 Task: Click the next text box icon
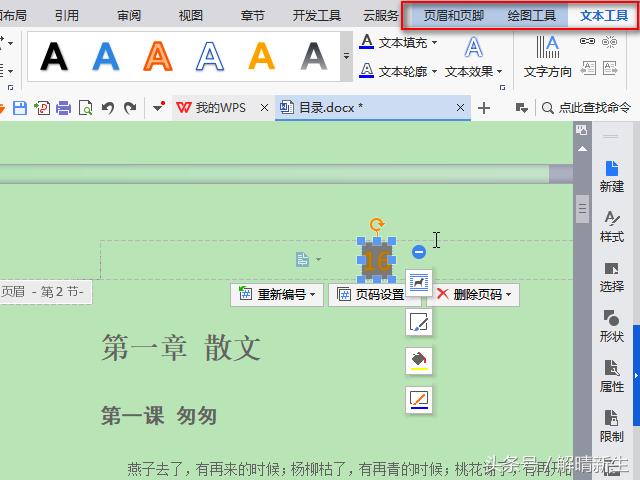(610, 68)
